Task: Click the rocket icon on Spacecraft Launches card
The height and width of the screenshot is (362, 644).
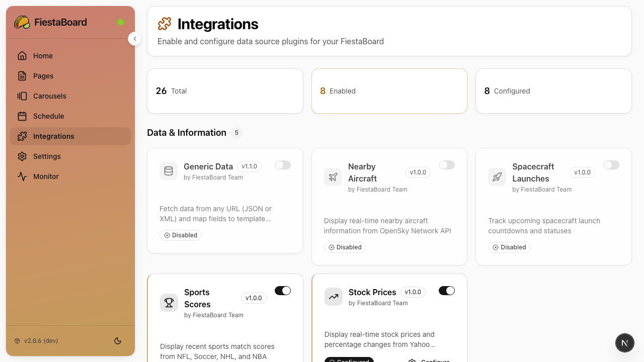Action: click(497, 177)
